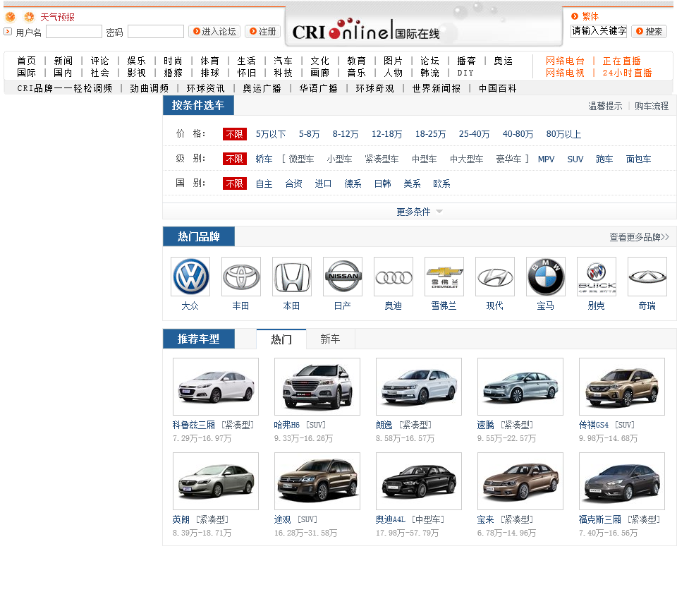Click the Chevrolet (雪佛兰) brand logo
677x616 pixels.
coord(444,277)
